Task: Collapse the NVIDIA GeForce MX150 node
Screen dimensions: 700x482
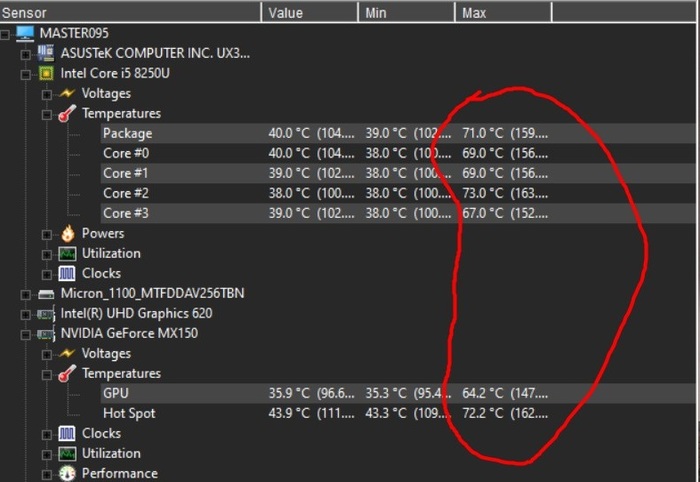Action: 25,335
